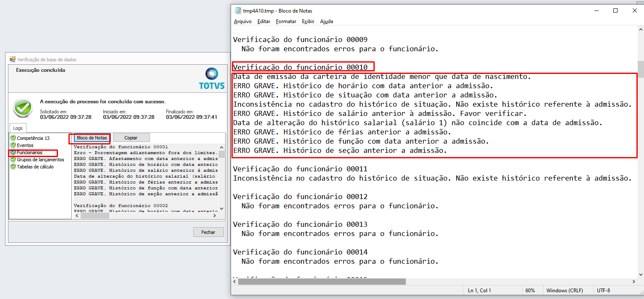
Task: Click the Notepad document icon in title bar
Action: pyautogui.click(x=237, y=11)
